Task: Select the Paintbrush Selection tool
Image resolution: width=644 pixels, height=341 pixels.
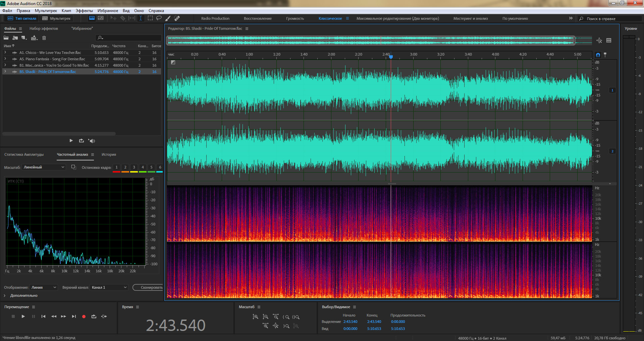Action: click(x=168, y=18)
